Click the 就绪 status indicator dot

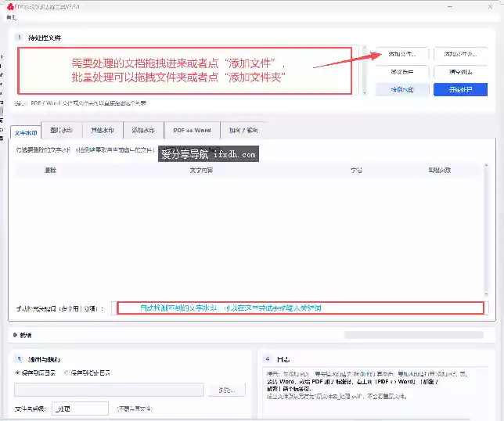(x=15, y=335)
